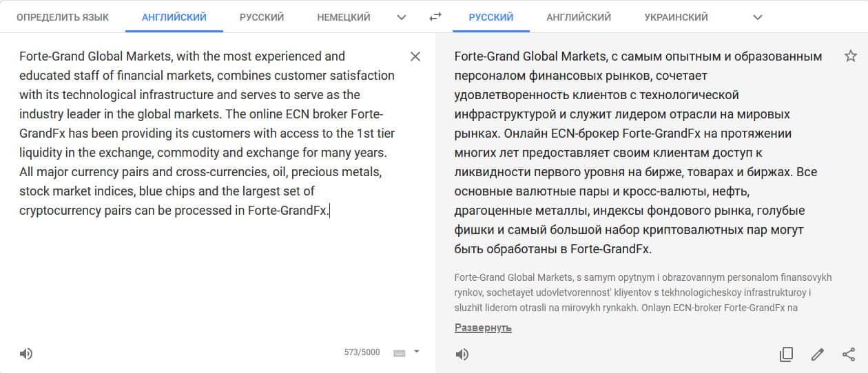Share the translation

(849, 354)
